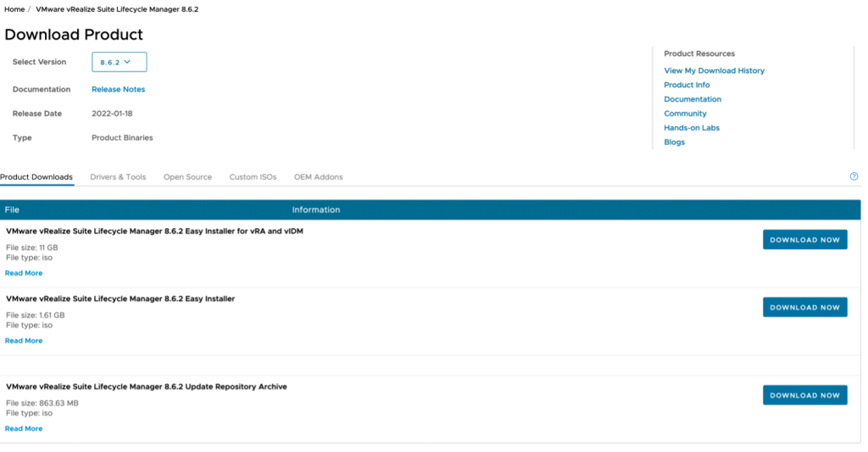Switch to the OEM Addons tab
868x452 pixels.
(x=319, y=177)
